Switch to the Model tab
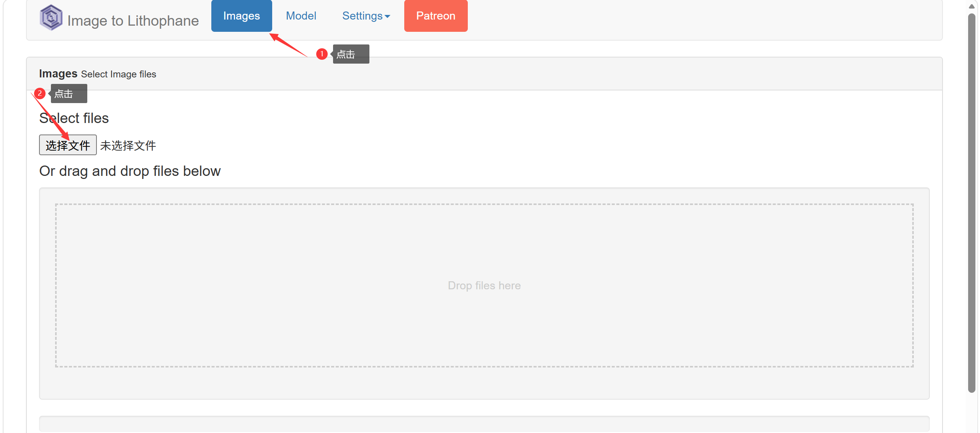Viewport: 980px width, 433px height. [301, 16]
